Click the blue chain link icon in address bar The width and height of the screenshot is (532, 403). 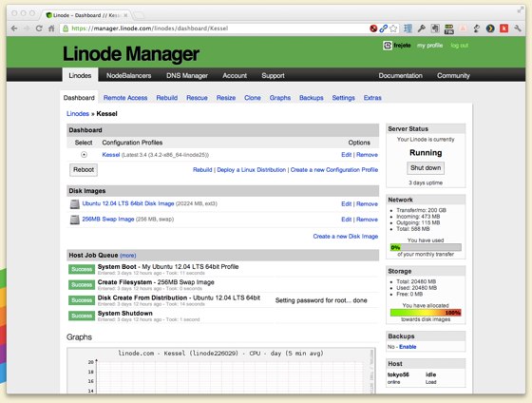tap(384, 29)
